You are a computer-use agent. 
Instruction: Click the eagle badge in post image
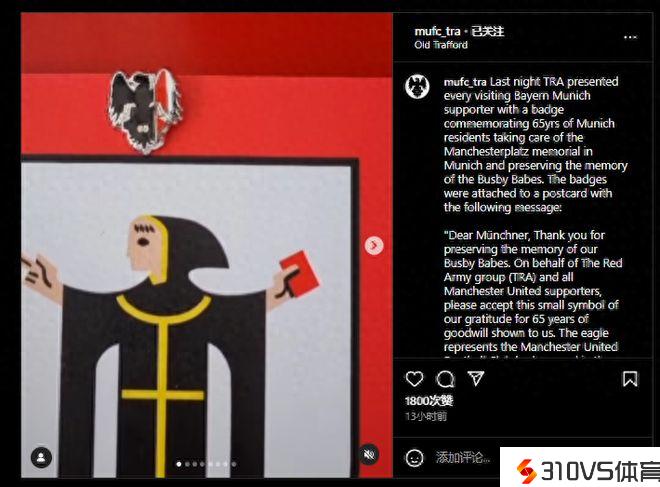pyautogui.click(x=144, y=110)
